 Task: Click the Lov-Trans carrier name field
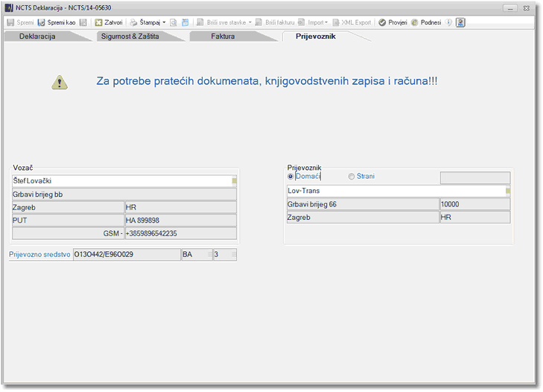396,191
